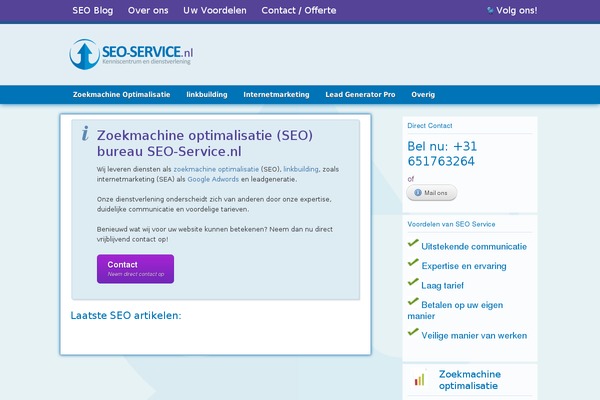Click the blue italic info icon

(86, 133)
